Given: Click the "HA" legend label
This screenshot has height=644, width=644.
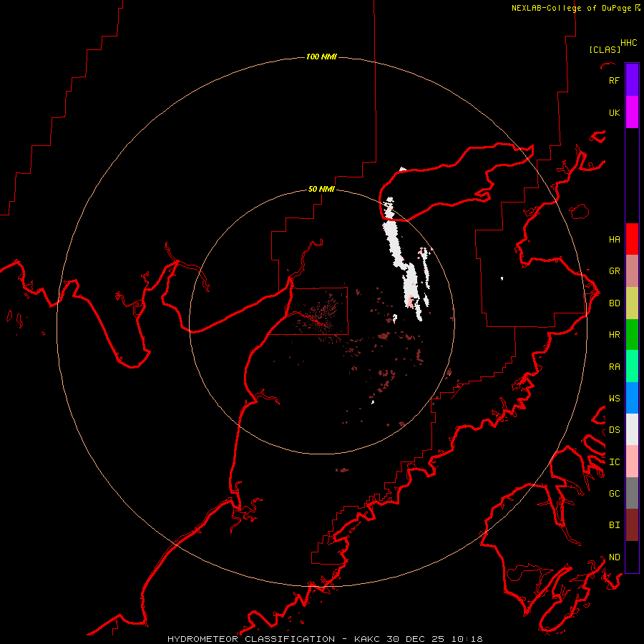Looking at the screenshot, I should (614, 240).
